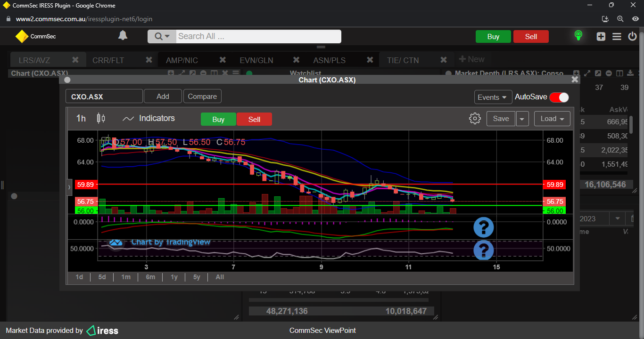Image resolution: width=644 pixels, height=339 pixels.
Task: Expand the Save options arrow
Action: click(x=522, y=119)
